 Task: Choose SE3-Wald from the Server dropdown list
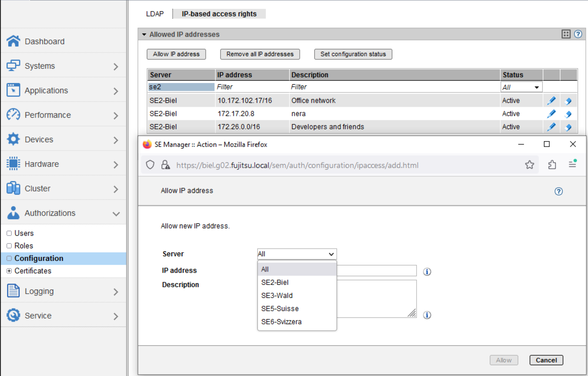(x=277, y=295)
